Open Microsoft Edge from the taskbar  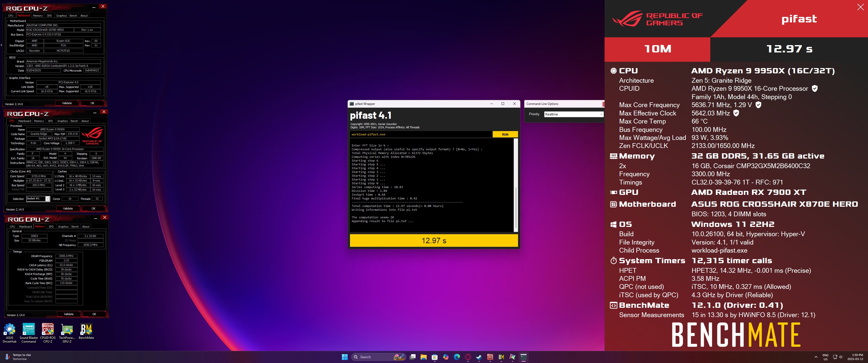click(x=457, y=357)
